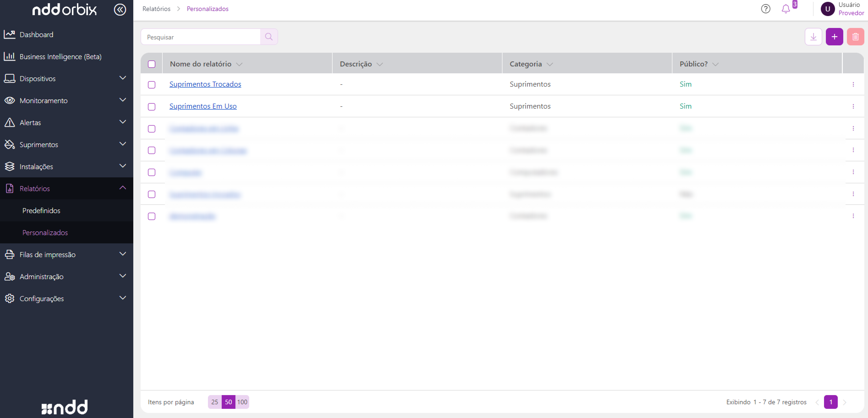
Task: Click the Alertas warning triangle icon
Action: tap(9, 122)
